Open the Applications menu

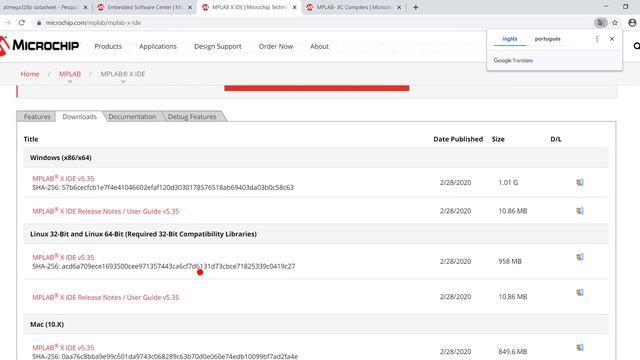point(158,47)
